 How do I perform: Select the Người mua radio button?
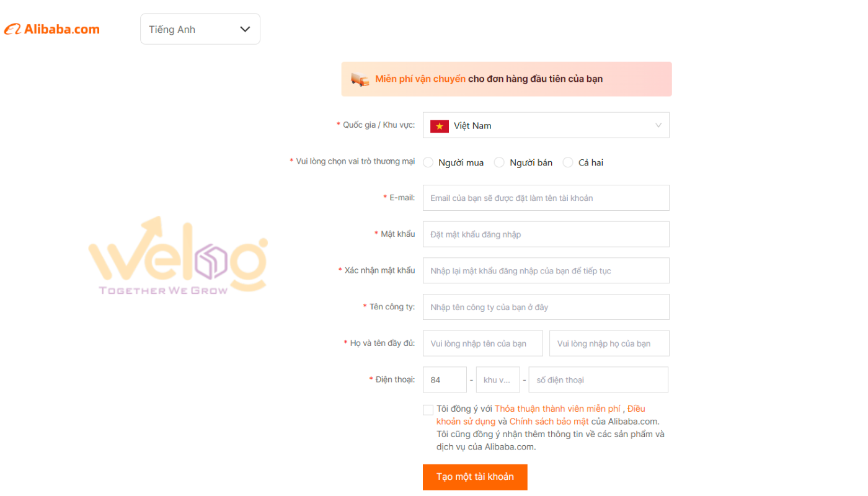click(x=428, y=162)
